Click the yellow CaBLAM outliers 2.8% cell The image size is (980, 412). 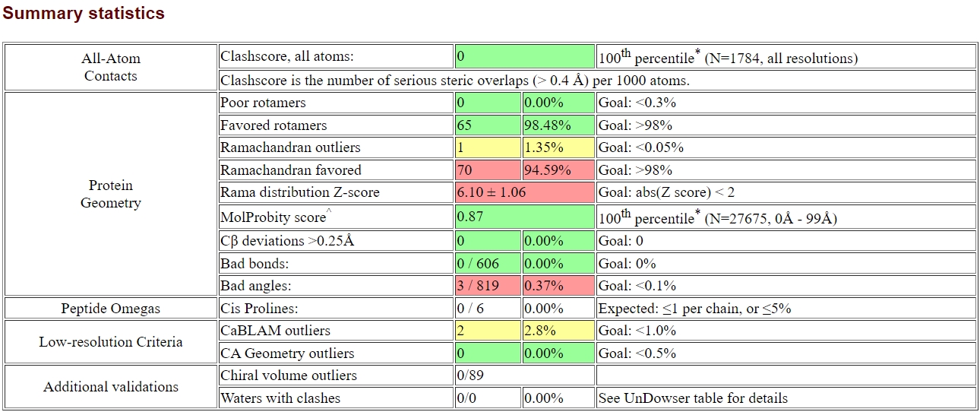click(558, 331)
